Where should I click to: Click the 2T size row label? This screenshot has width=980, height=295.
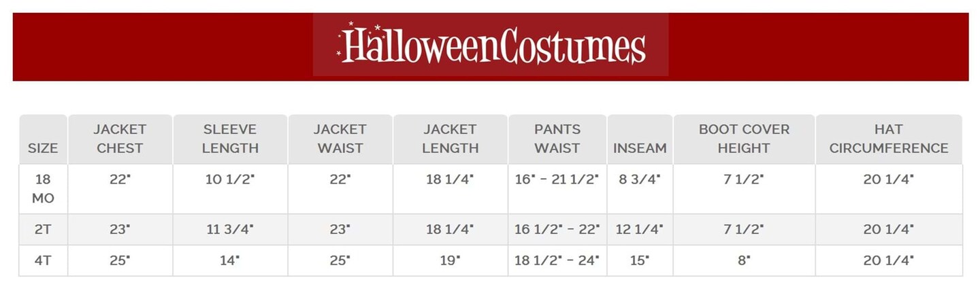point(43,230)
